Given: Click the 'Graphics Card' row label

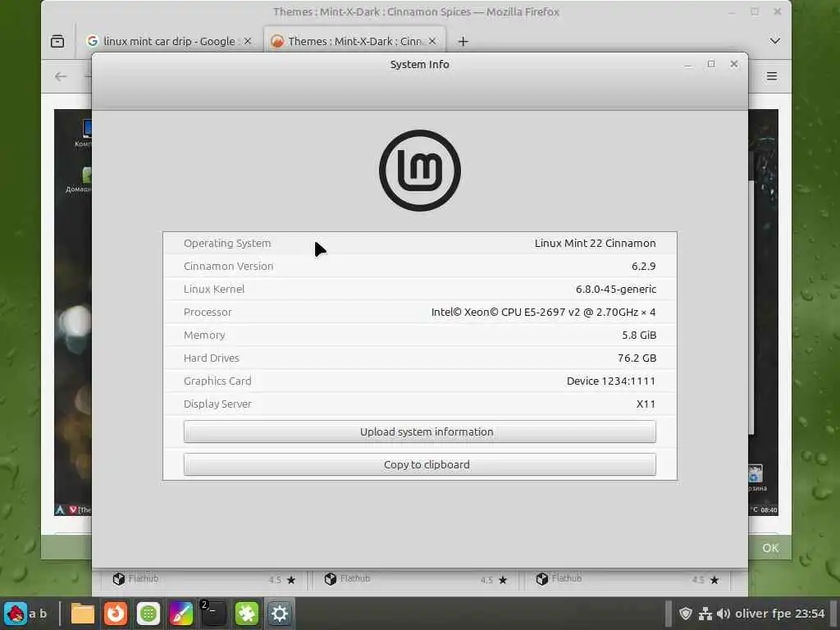Looking at the screenshot, I should [217, 381].
